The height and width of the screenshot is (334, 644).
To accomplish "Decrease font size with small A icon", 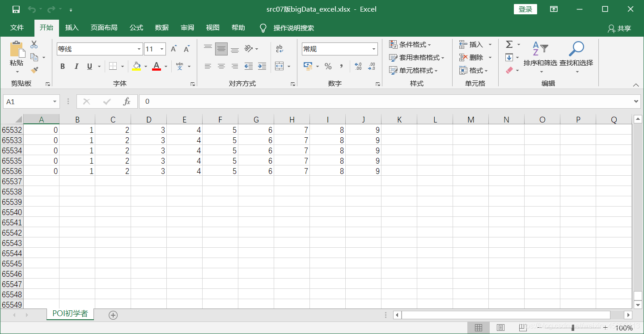I will pos(187,49).
